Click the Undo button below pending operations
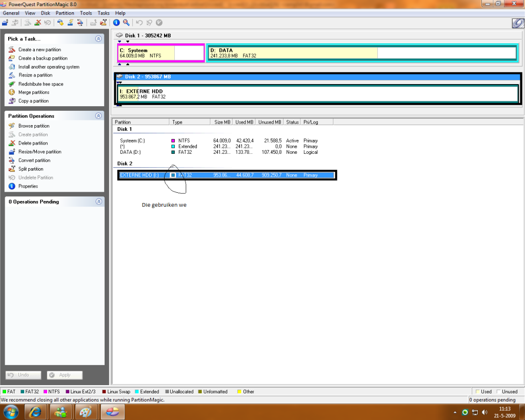Image resolution: width=525 pixels, height=420 pixels. pos(23,375)
